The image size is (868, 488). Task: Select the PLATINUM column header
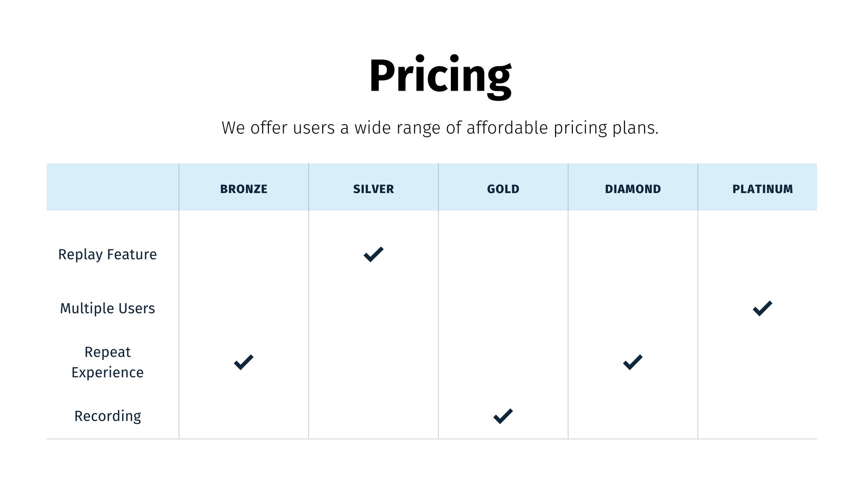(x=762, y=189)
